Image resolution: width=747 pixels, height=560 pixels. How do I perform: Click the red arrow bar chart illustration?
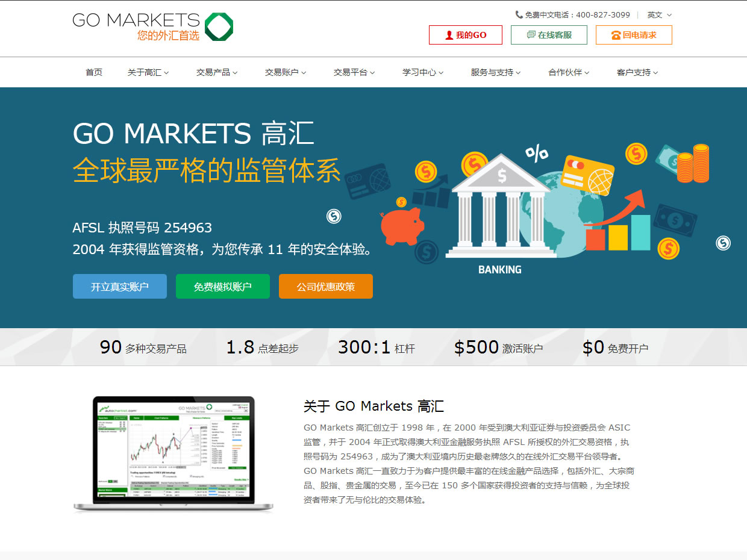tap(618, 220)
